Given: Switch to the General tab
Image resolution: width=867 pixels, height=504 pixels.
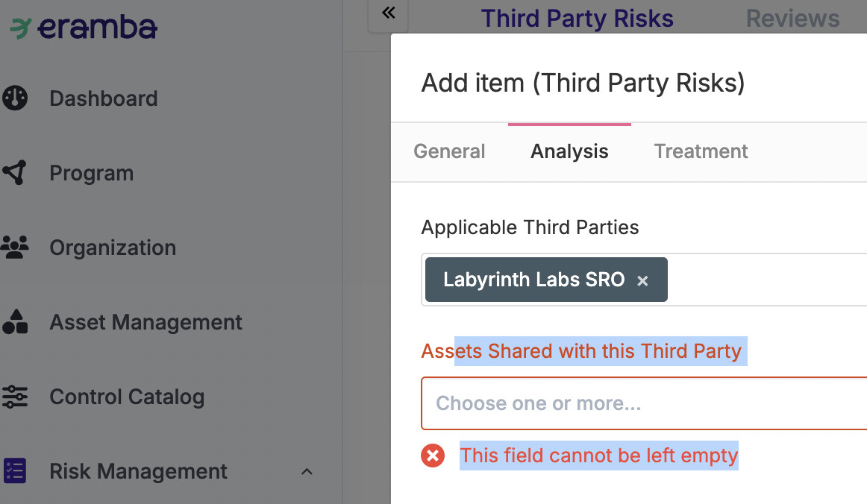Looking at the screenshot, I should coord(449,151).
